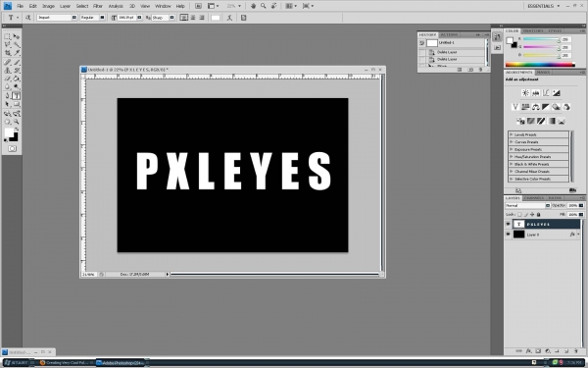
Task: Select the Rectangle shape tool
Action: [x=17, y=104]
